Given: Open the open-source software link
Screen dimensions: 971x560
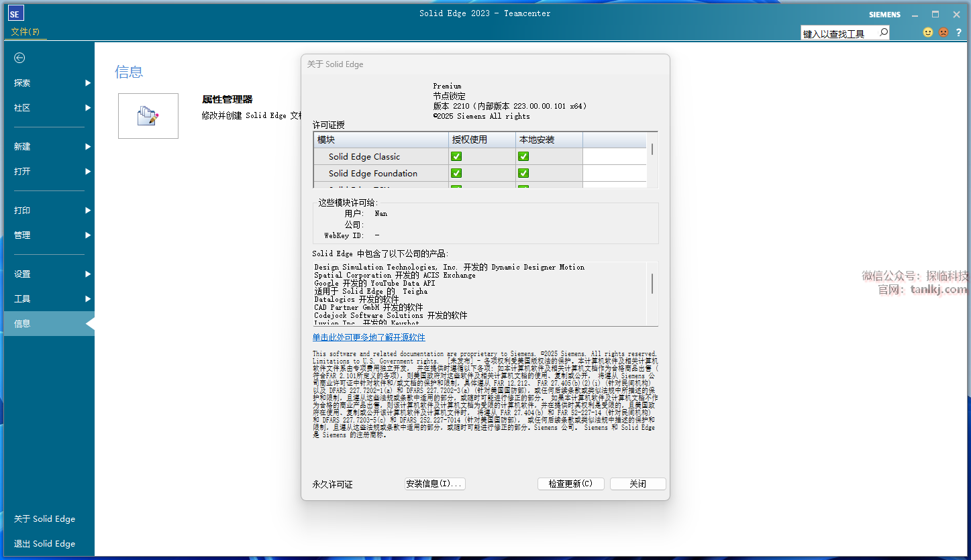Looking at the screenshot, I should (368, 337).
